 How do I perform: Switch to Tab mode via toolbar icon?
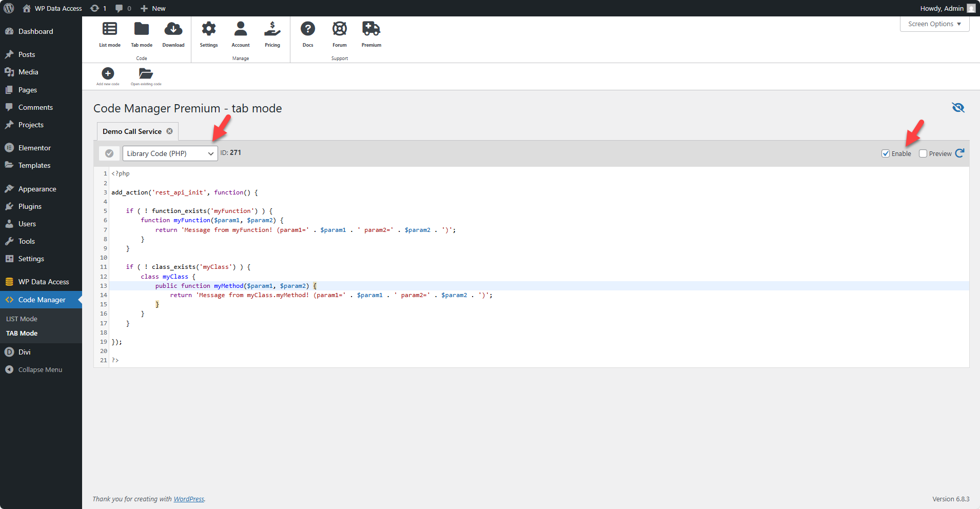tap(141, 33)
